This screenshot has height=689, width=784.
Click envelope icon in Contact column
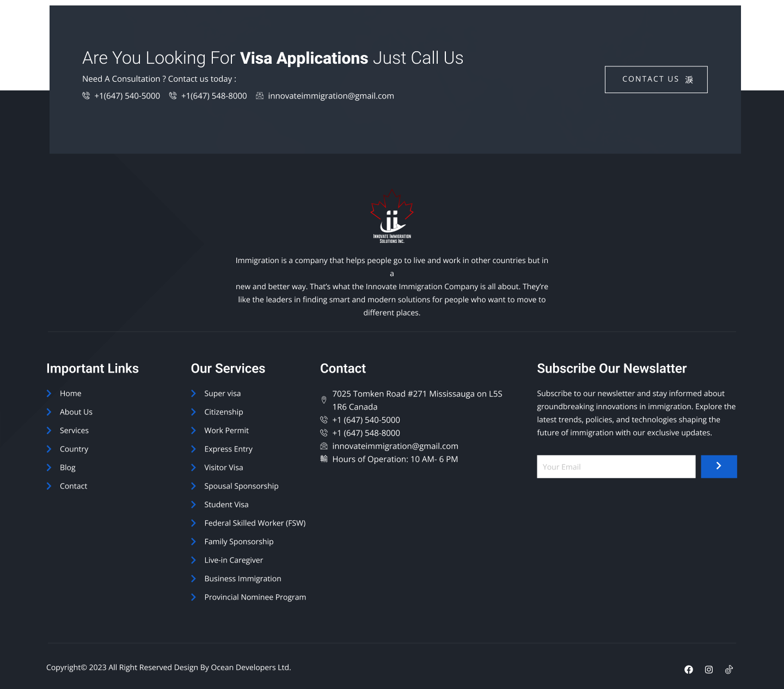(324, 446)
